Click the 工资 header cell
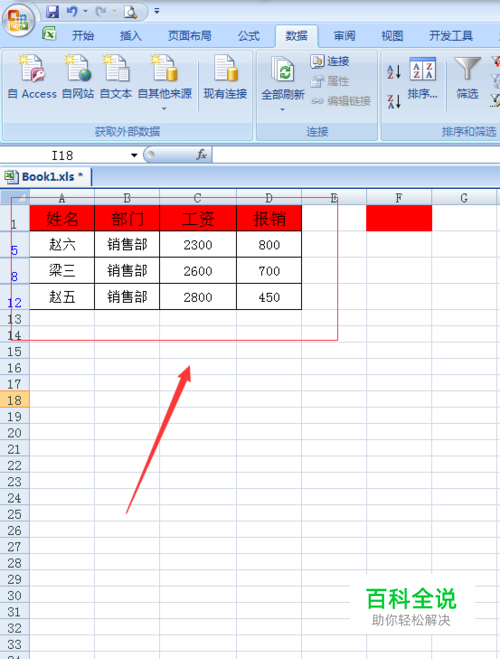500x659 pixels. point(198,218)
